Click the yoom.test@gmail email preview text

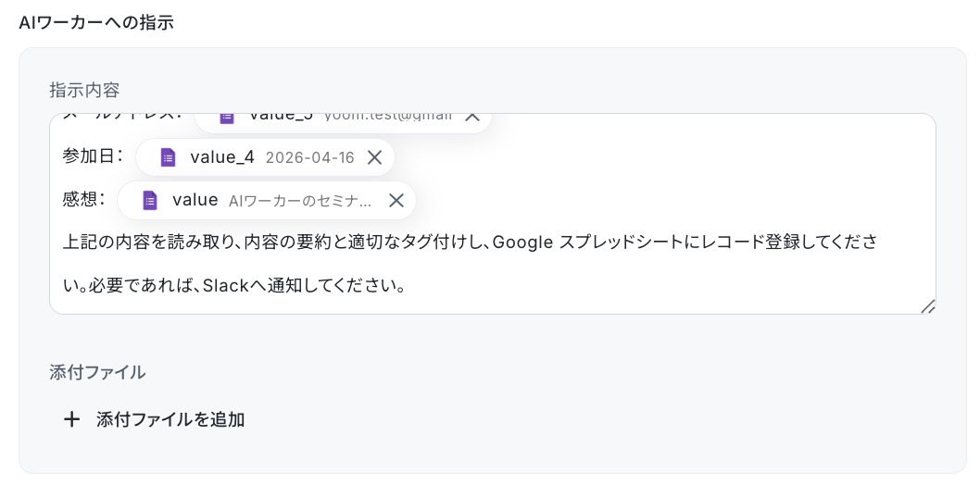click(388, 116)
